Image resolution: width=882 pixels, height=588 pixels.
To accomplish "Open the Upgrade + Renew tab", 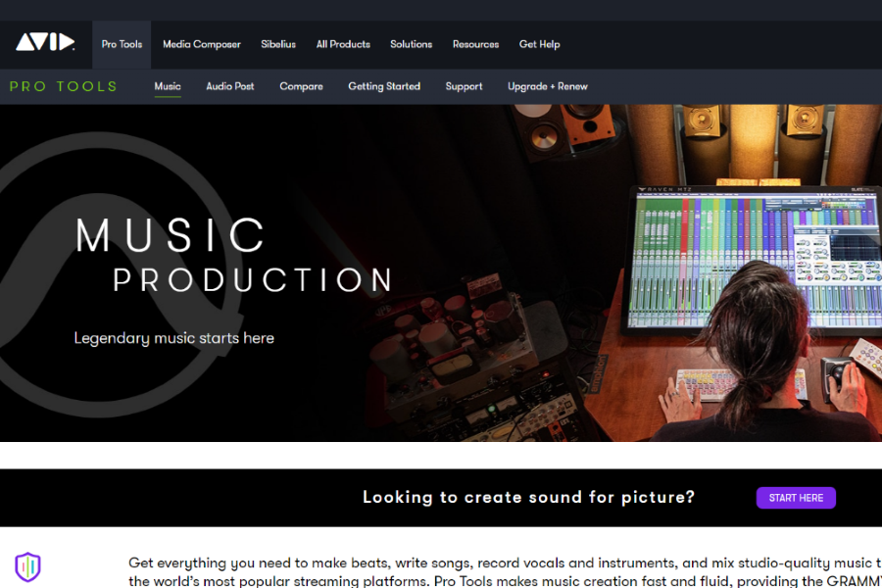I will [547, 86].
